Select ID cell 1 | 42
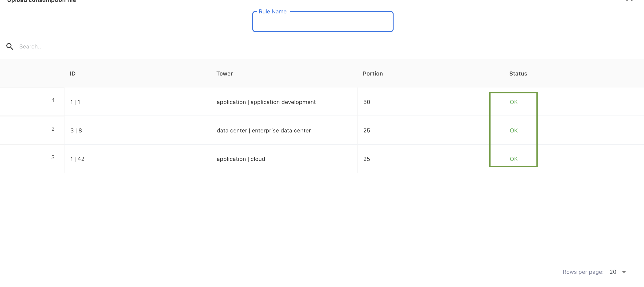Screen dimensions: 644x287 click(x=77, y=159)
